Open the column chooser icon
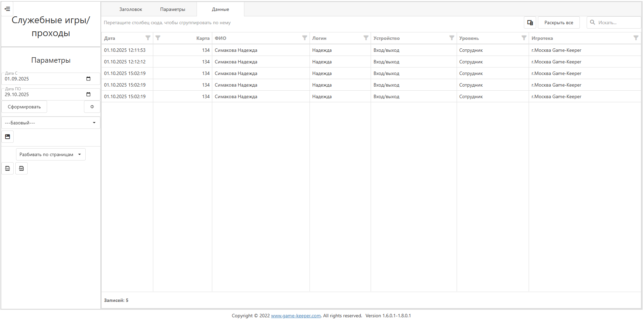 (530, 22)
